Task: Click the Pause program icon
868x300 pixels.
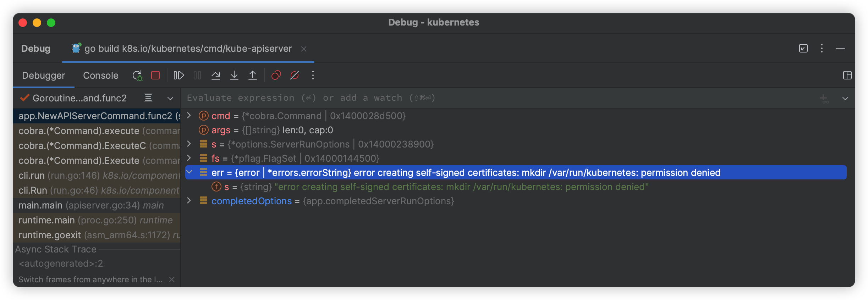Action: pos(197,75)
